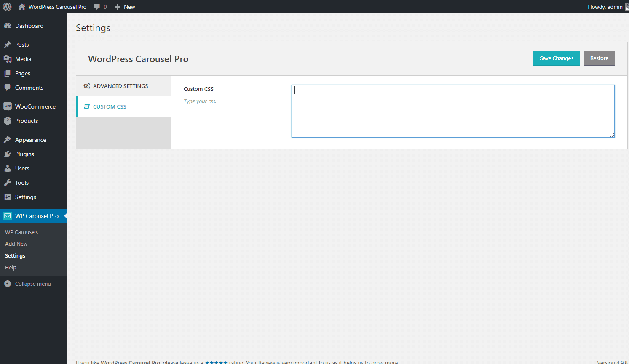Click the plus icon for New

[x=118, y=7]
